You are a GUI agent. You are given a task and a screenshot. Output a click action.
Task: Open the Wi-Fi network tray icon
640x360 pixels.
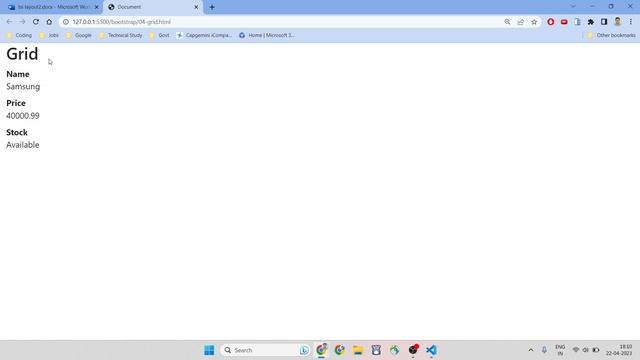(x=576, y=350)
